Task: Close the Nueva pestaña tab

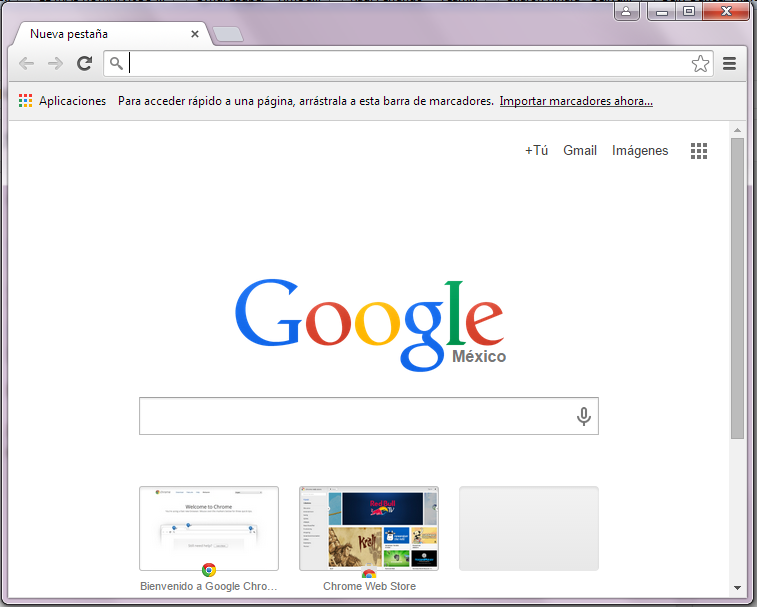Action: tap(195, 34)
